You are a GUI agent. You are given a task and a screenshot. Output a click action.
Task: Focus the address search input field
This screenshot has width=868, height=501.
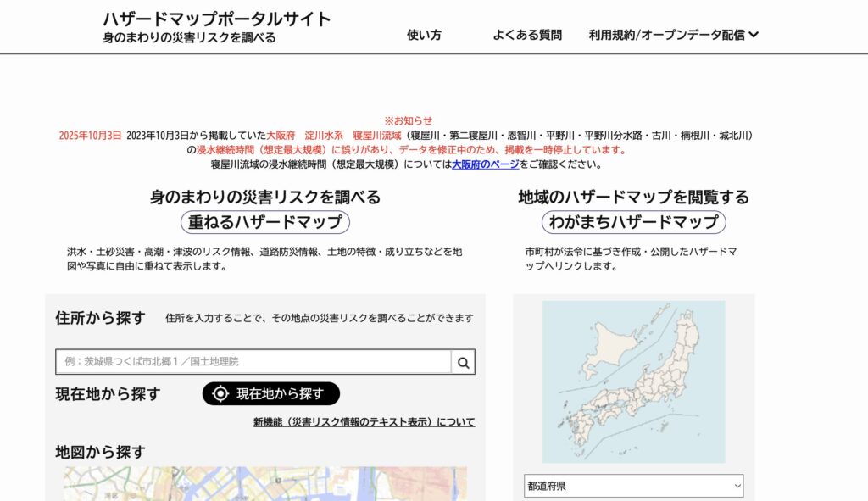click(x=253, y=362)
